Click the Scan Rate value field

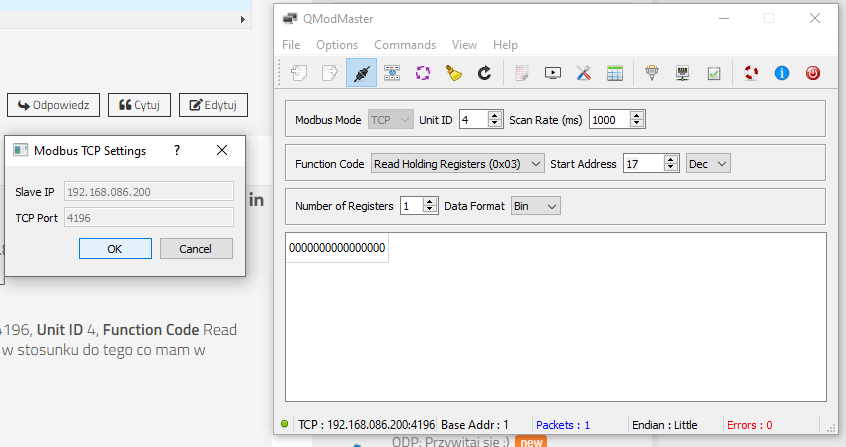[x=610, y=120]
